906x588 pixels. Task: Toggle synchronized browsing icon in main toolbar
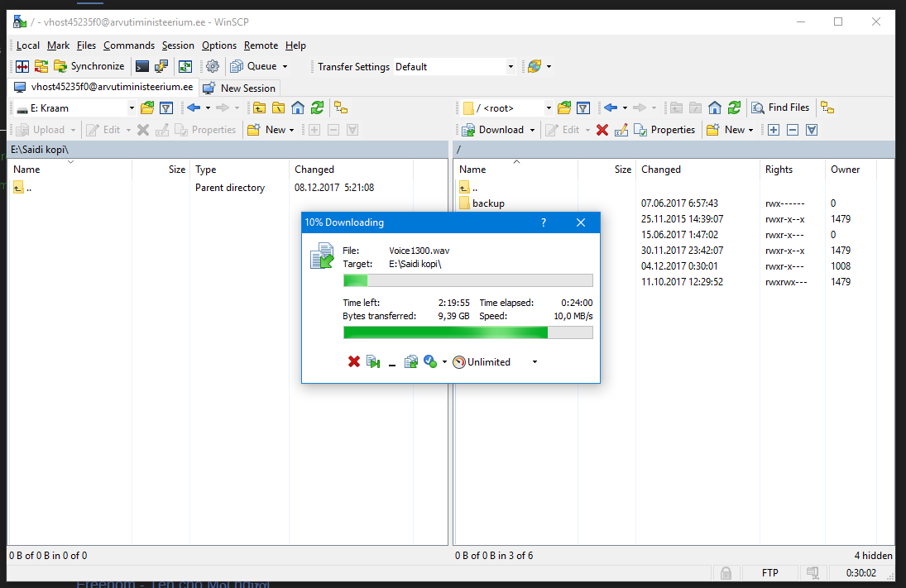(x=185, y=66)
